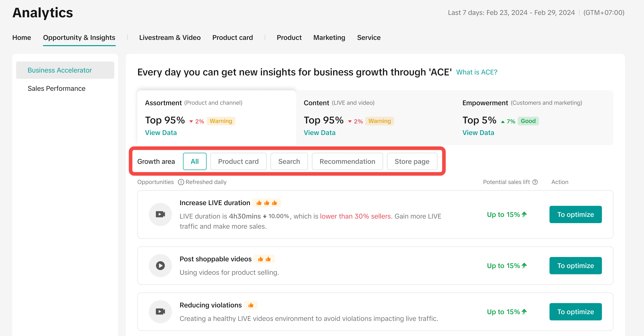Image resolution: width=644 pixels, height=336 pixels.
Task: Filter growth area by Product card
Action: (238, 161)
